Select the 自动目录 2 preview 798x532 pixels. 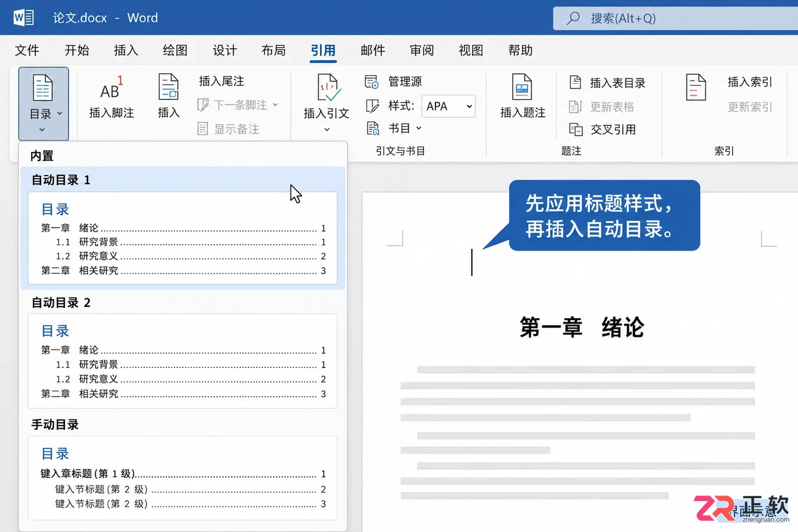(x=183, y=361)
